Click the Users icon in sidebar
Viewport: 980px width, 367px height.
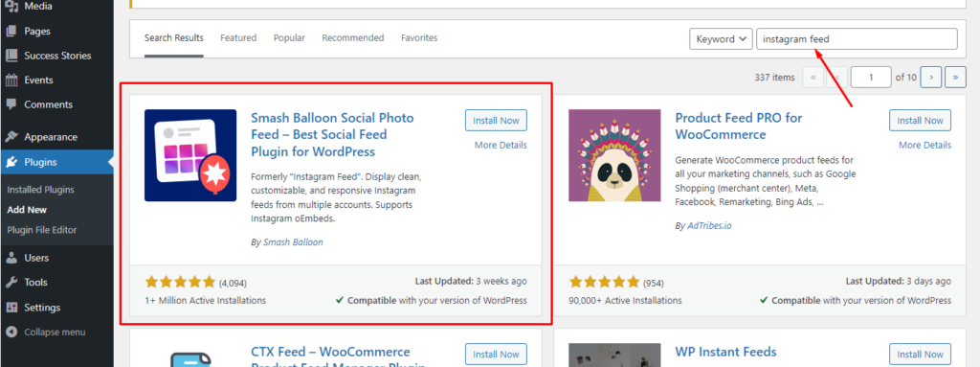tap(11, 258)
